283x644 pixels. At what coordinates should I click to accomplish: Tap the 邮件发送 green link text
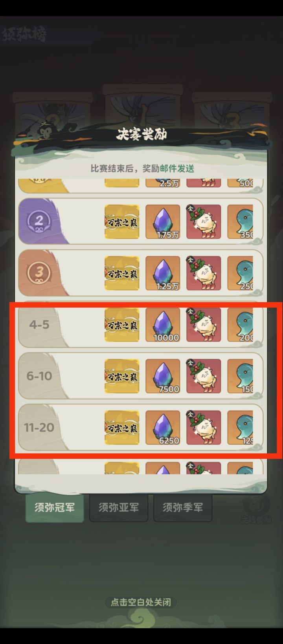pos(177,168)
